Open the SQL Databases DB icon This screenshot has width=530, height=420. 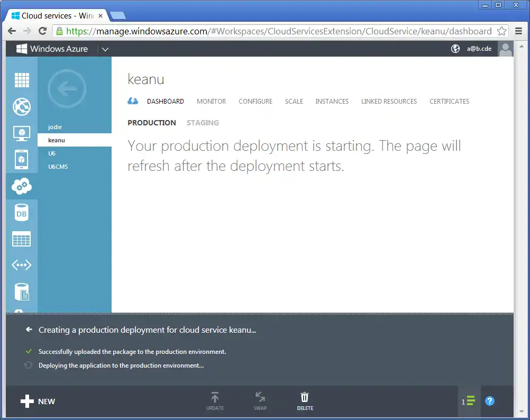(x=22, y=213)
